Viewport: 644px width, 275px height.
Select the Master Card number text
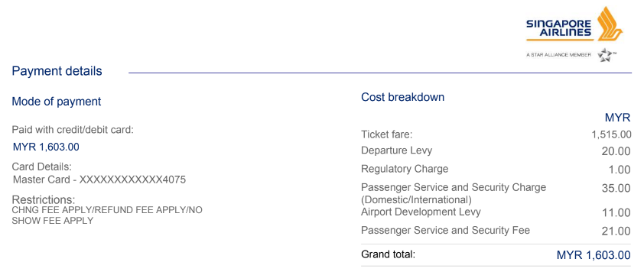pos(99,180)
